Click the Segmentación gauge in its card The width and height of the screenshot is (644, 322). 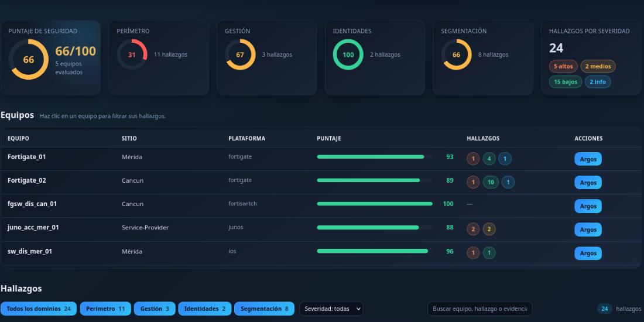(456, 54)
